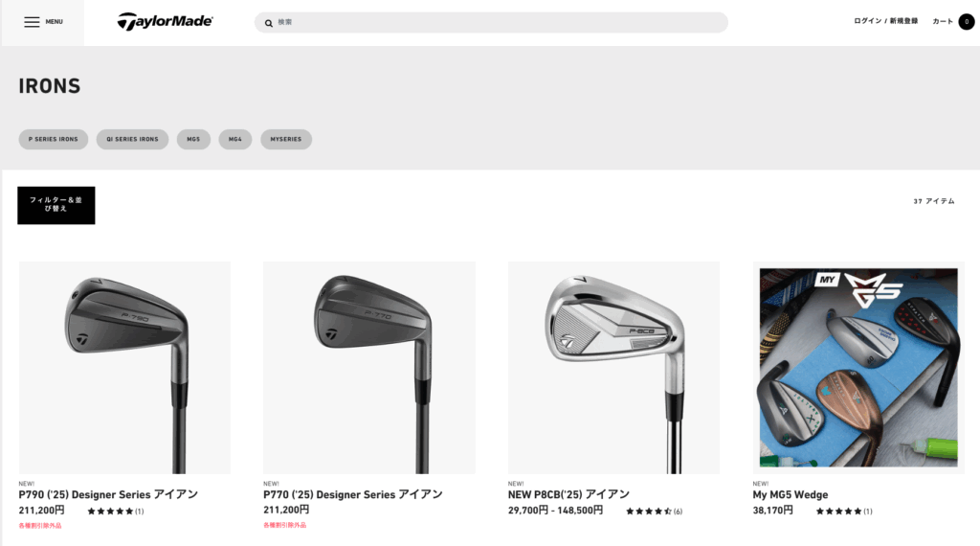Select the MYSERIES category pill
Viewport: 980px width, 546px height.
pyautogui.click(x=285, y=140)
